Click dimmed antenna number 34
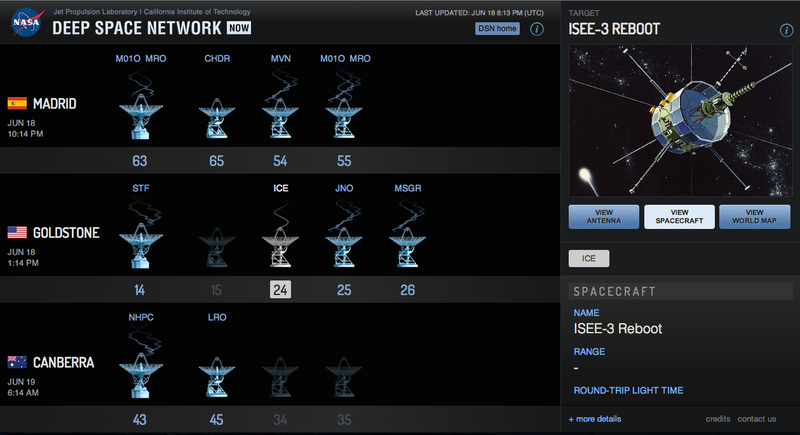 (x=280, y=420)
